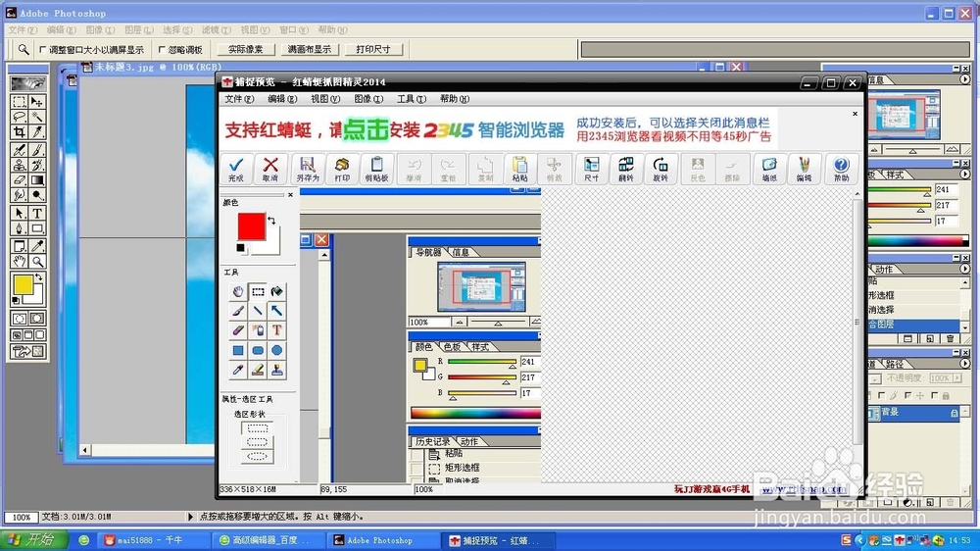This screenshot has height=551, width=980.
Task: Select Photoshop's crop tool
Action: tap(20, 132)
